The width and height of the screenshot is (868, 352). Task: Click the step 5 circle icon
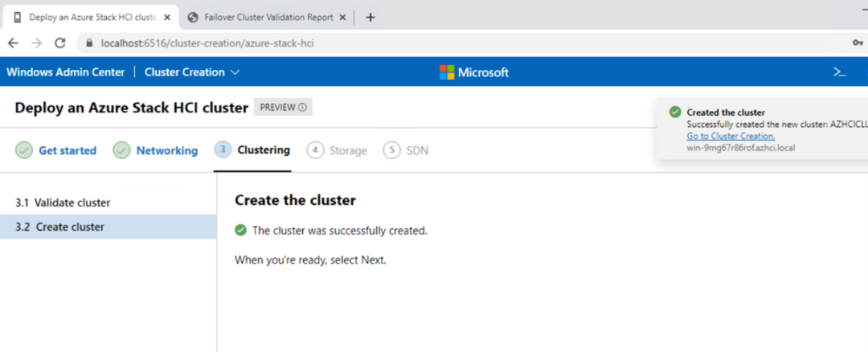[x=391, y=150]
